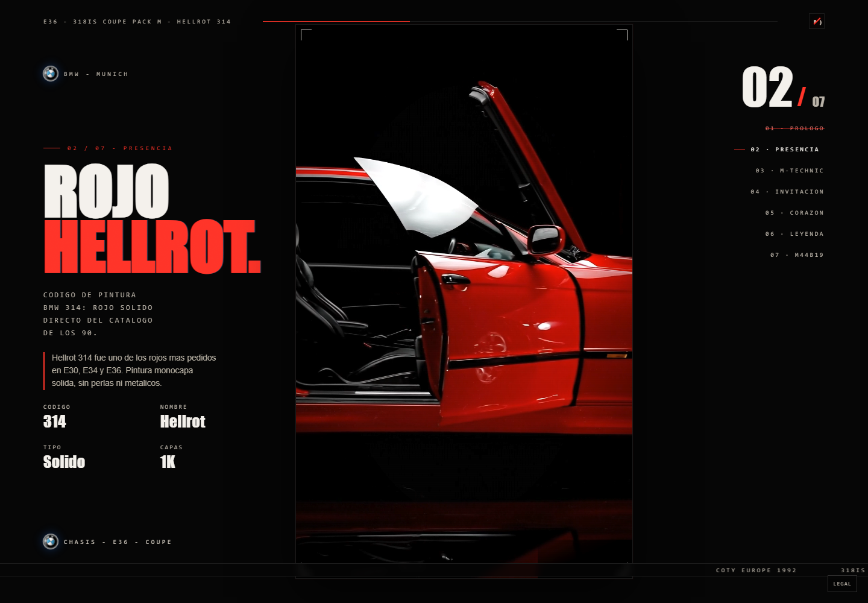Click the Nombre value Hellrot
Screen dimensions: 868x603
coord(183,421)
